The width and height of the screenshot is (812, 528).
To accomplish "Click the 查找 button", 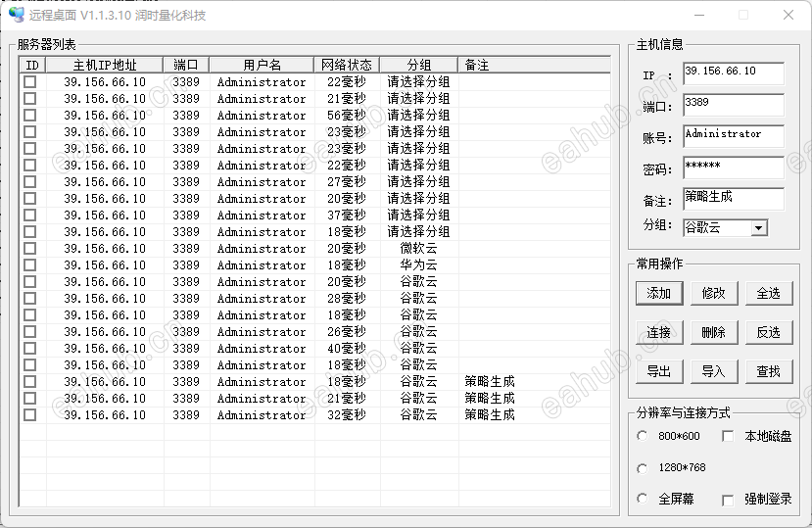I will (x=769, y=371).
